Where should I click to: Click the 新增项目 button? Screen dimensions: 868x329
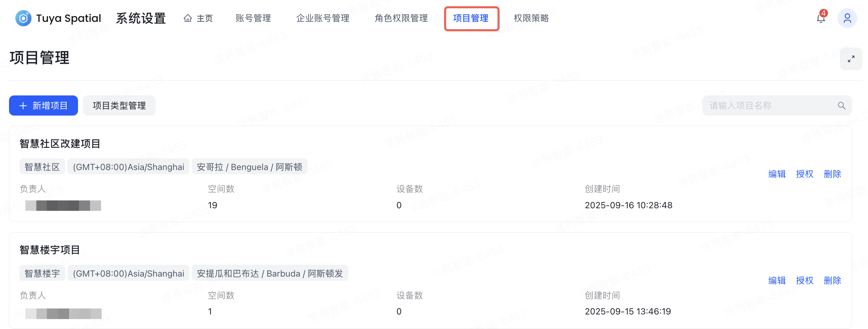click(x=43, y=105)
